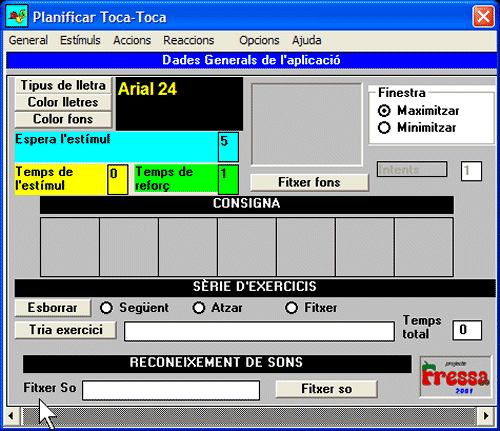Click the Fitxer So text field
Image resolution: width=500 pixels, height=431 pixels.
point(171,390)
